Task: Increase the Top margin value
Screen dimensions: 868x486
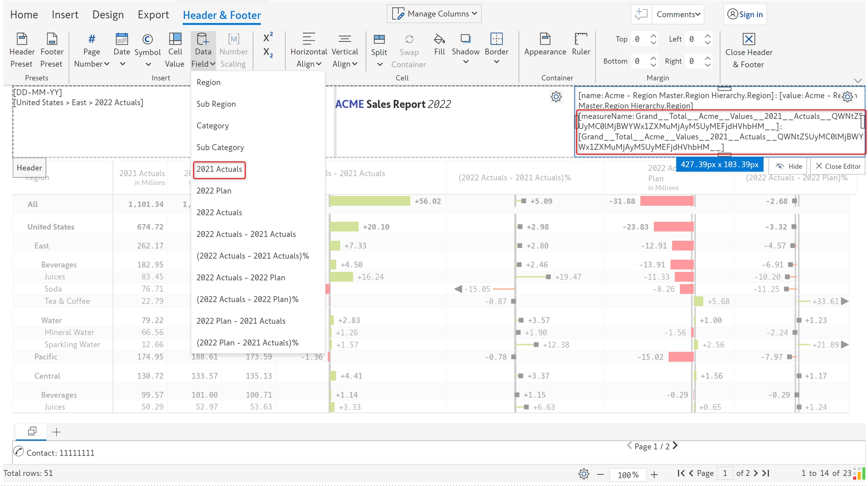Action: pos(654,36)
